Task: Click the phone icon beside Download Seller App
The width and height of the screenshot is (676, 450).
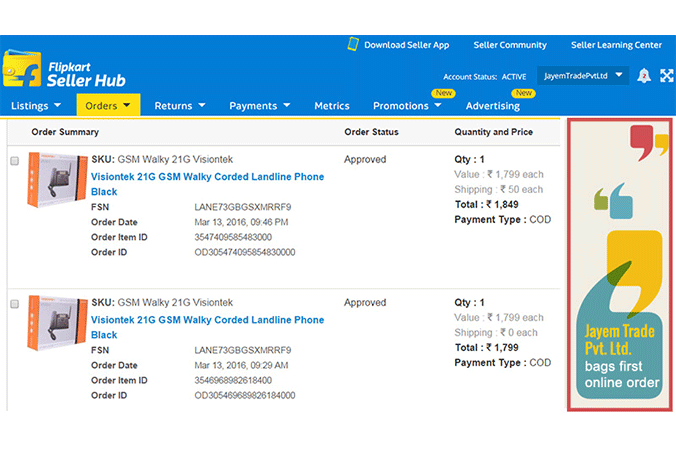Action: tap(353, 44)
